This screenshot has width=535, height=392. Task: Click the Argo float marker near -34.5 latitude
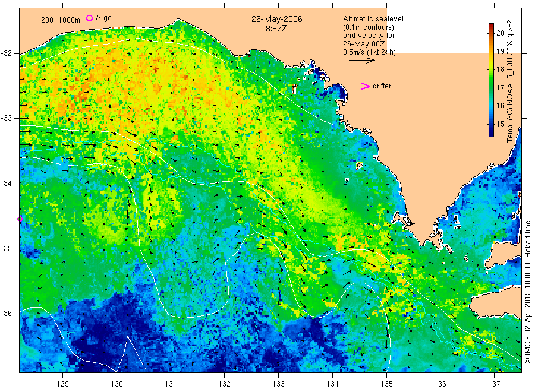(x=20, y=219)
